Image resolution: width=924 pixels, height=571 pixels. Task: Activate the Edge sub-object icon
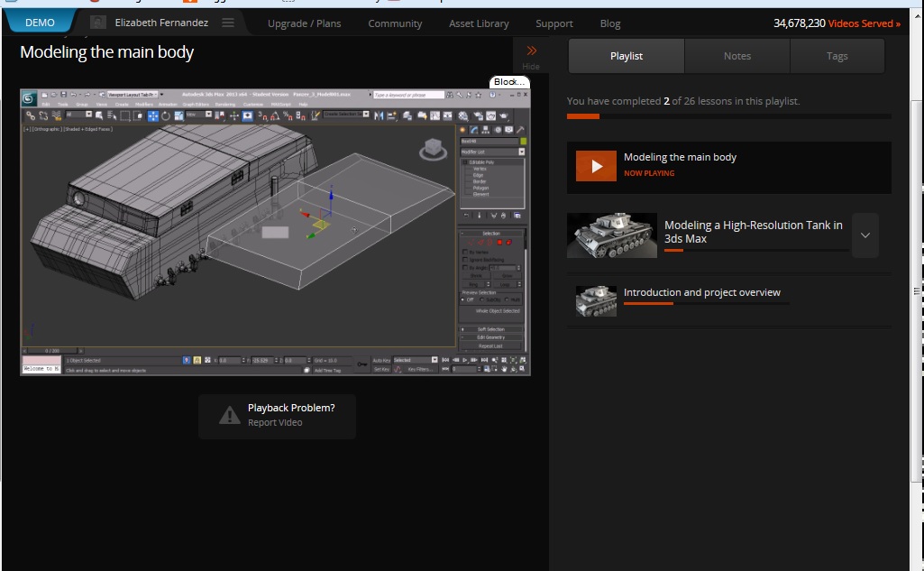pyautogui.click(x=480, y=242)
